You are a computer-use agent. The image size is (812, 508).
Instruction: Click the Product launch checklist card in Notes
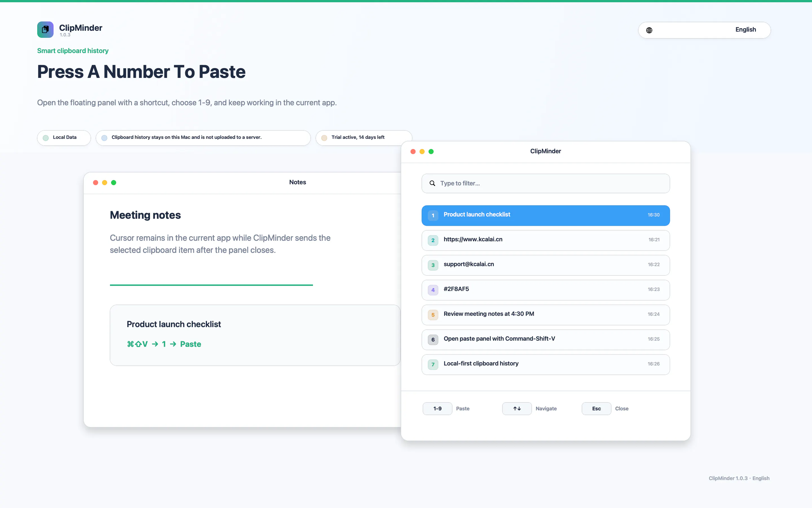click(x=255, y=335)
